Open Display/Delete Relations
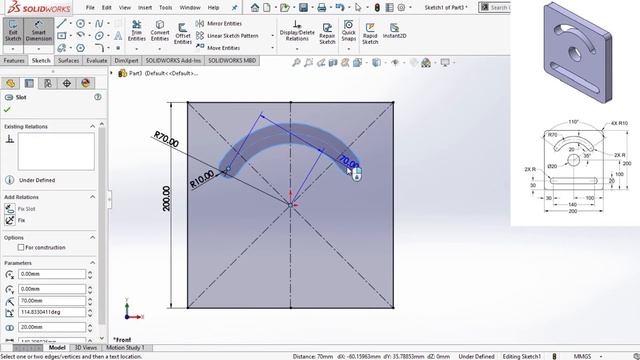The image size is (640, 360). pos(297,31)
